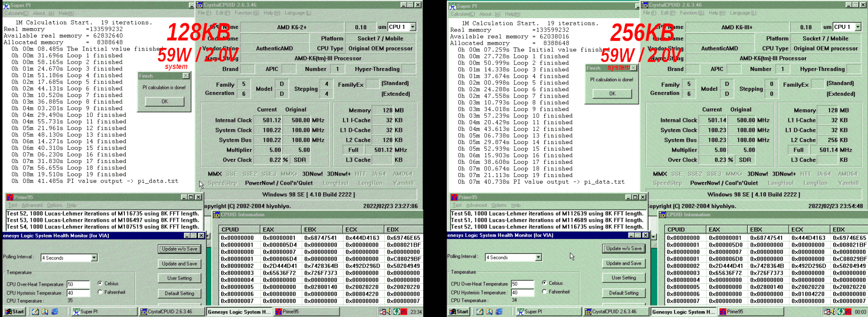Click Update w/o Save on 128KB desktop
This screenshot has height=317, width=868.
179,249
